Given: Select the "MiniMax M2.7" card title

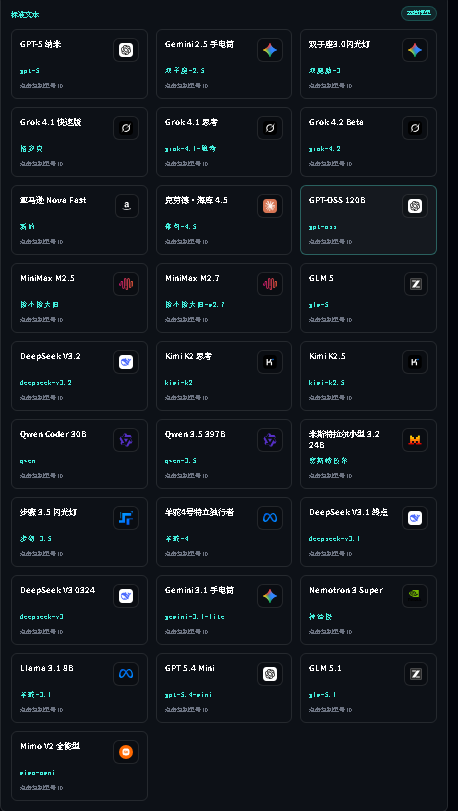Looking at the screenshot, I should [192, 278].
